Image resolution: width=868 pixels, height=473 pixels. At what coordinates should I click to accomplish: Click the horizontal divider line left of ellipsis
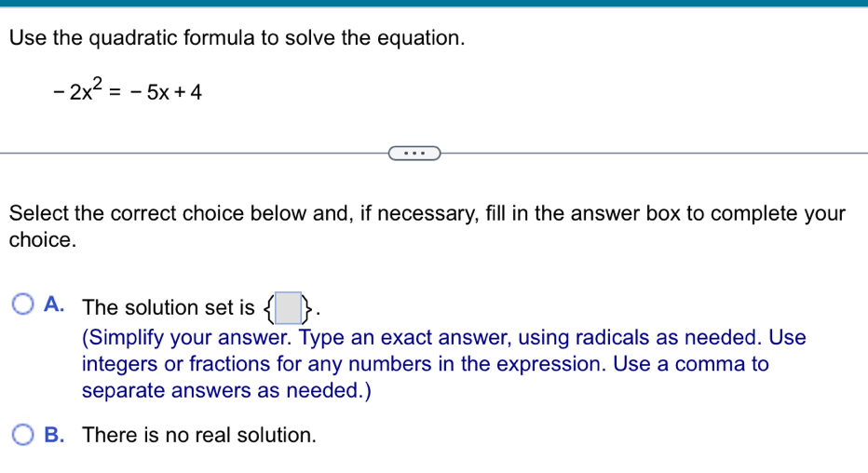pyautogui.click(x=194, y=154)
